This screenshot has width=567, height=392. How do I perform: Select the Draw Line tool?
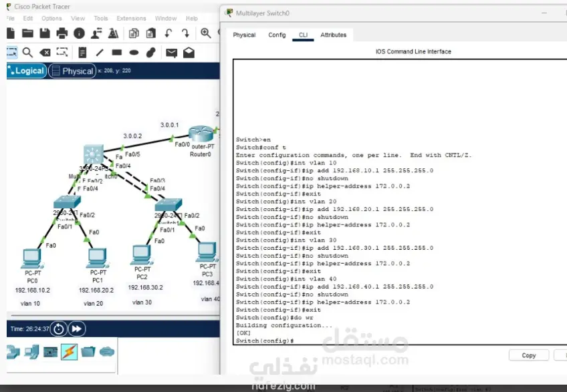click(100, 52)
